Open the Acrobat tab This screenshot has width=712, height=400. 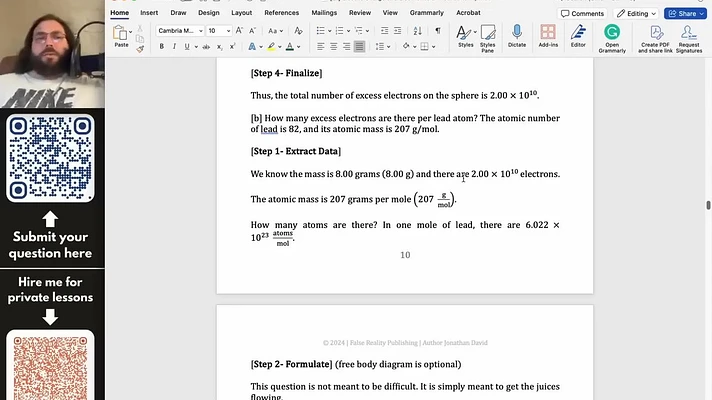[x=468, y=13]
